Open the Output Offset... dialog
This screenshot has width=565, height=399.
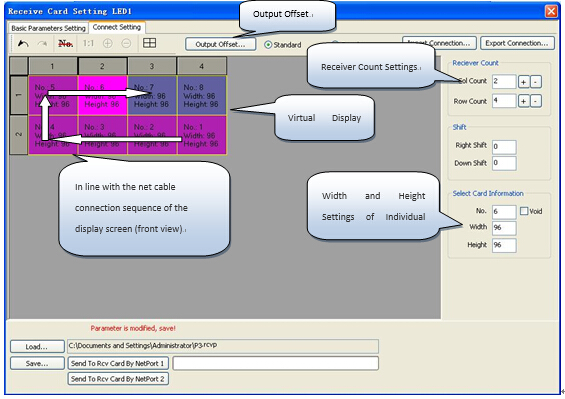click(x=221, y=44)
